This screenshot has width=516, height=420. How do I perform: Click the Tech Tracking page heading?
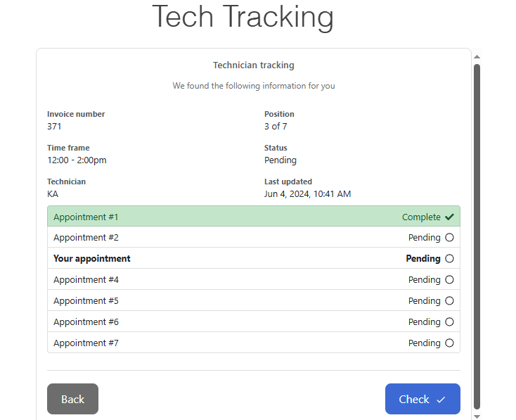coord(243,17)
